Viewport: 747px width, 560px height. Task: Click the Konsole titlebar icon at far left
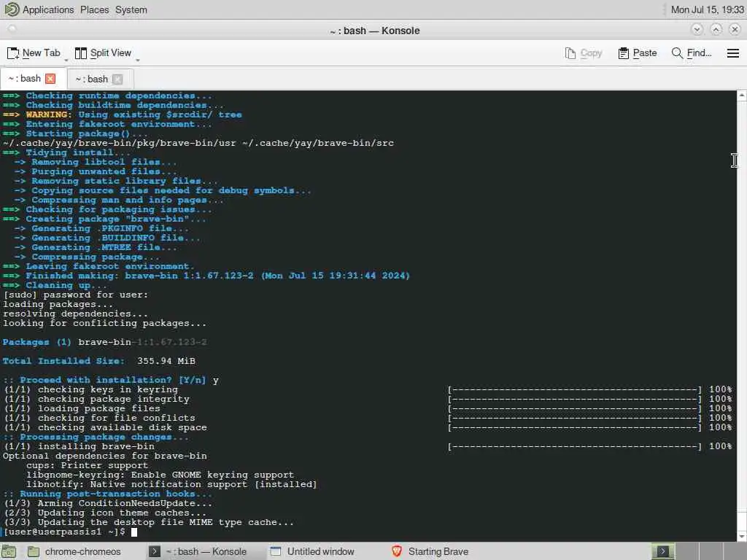click(12, 29)
